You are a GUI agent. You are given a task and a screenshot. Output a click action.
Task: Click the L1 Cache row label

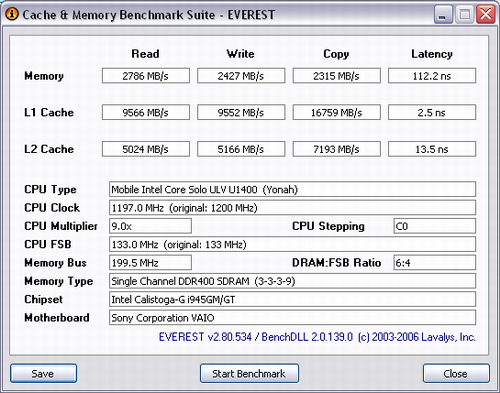(49, 112)
